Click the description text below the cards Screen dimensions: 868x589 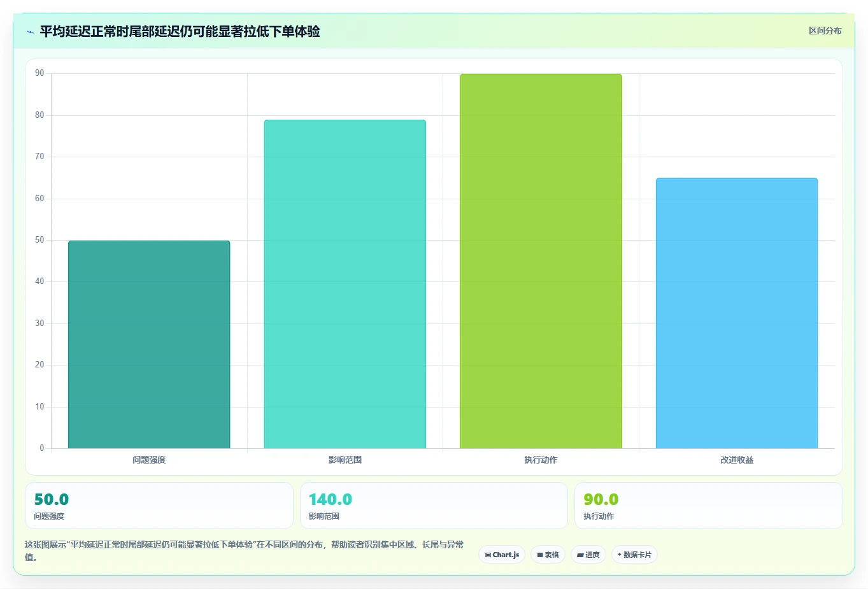[x=245, y=551]
